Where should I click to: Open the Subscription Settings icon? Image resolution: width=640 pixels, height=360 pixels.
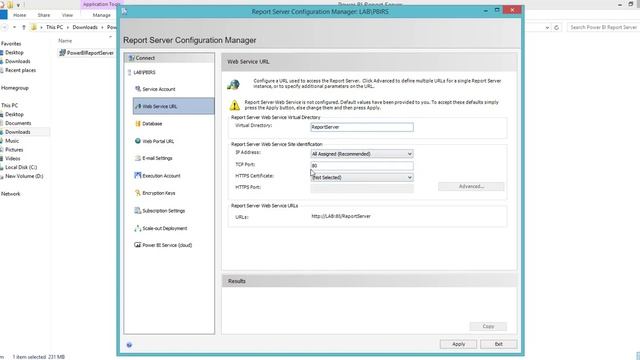(138, 211)
